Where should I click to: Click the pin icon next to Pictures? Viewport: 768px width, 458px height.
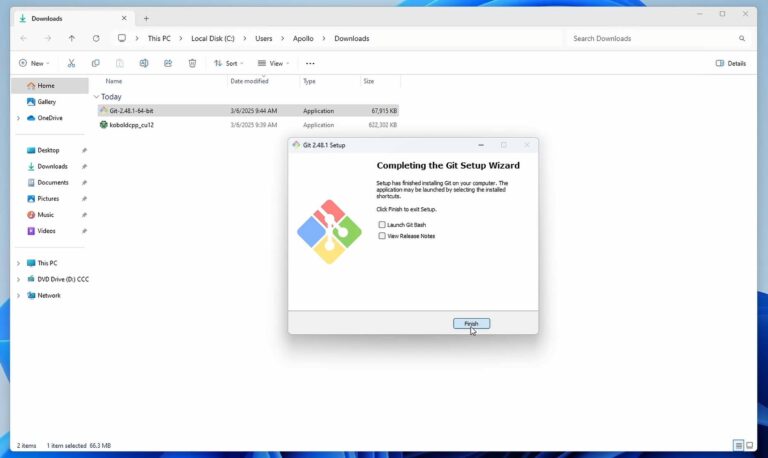coord(84,199)
